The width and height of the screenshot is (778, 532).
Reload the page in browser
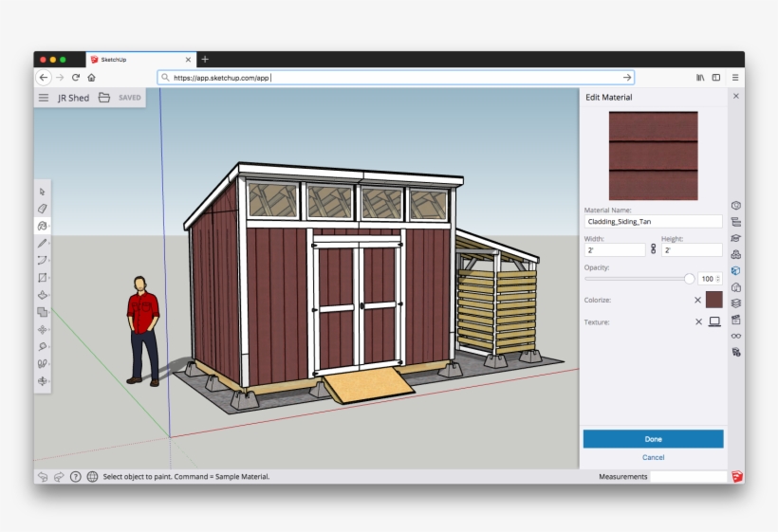[x=76, y=78]
